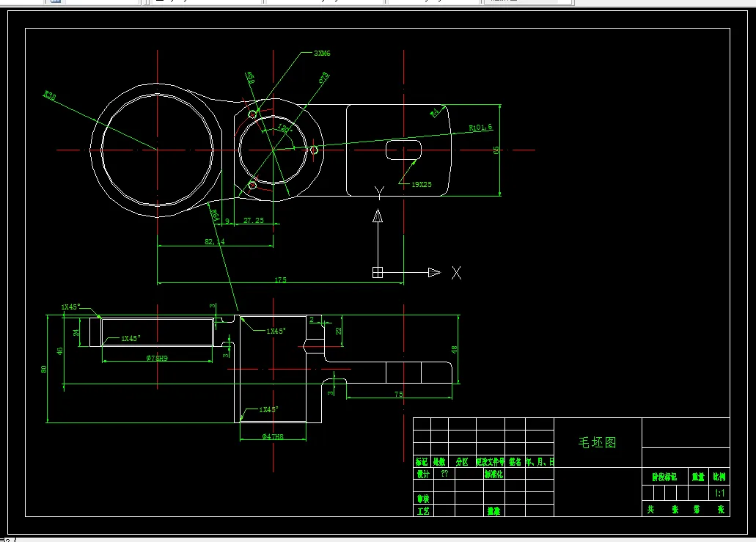Select the ø58 diameter label
This screenshot has height=542, width=756.
(x=250, y=78)
